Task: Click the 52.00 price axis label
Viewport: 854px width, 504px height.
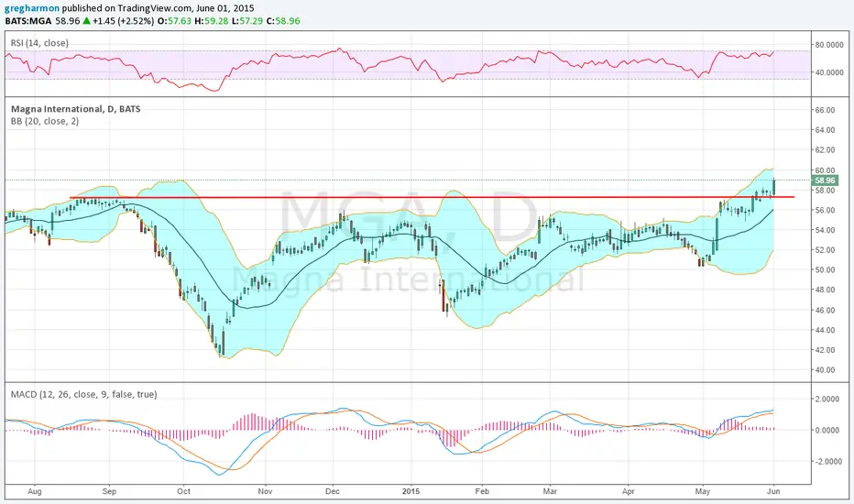Action: point(825,250)
